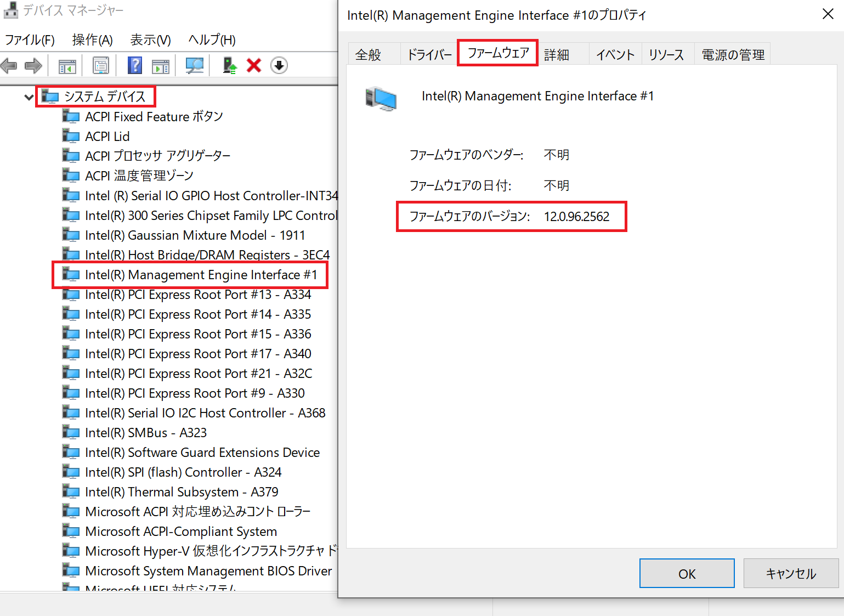This screenshot has height=616, width=844.
Task: Select PCI Express Root Port #17 - A340
Action: pyautogui.click(x=199, y=353)
